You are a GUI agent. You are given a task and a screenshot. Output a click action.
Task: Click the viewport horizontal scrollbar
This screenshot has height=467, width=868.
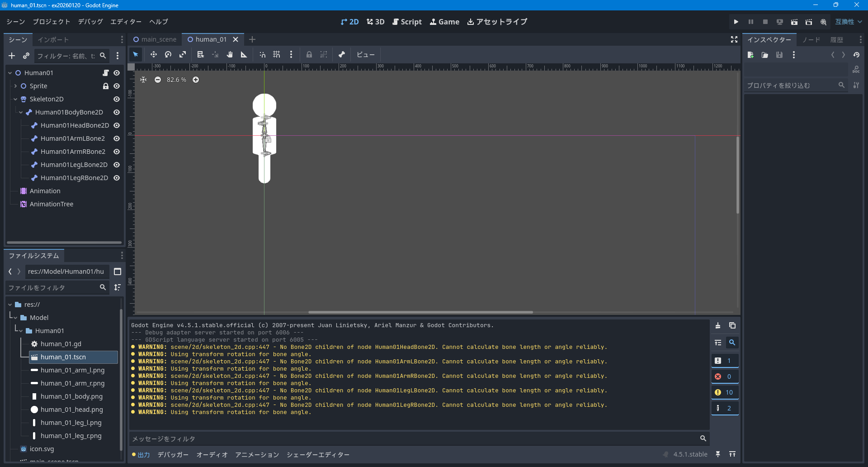[x=420, y=312]
